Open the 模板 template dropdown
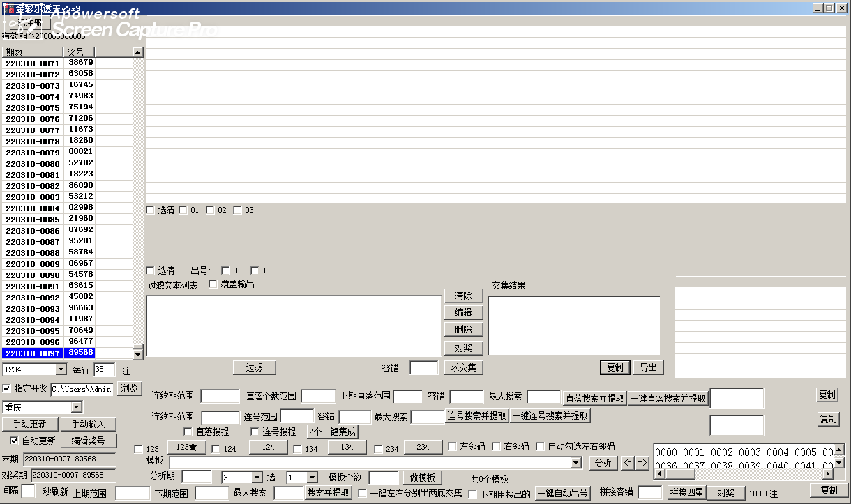 point(575,463)
